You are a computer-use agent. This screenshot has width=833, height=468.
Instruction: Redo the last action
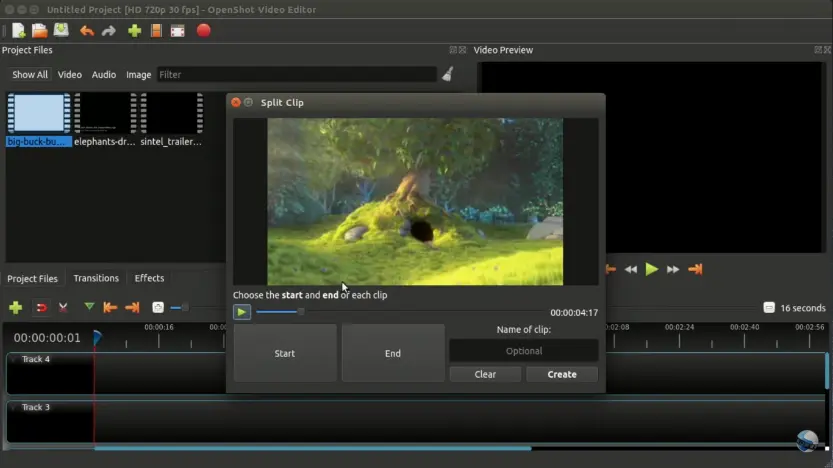109,31
